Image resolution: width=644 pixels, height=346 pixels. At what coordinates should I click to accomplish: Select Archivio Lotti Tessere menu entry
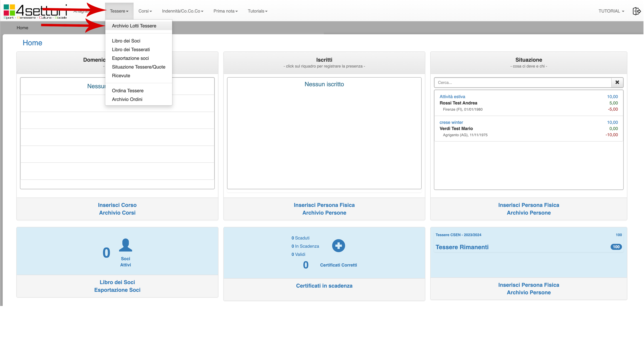click(134, 26)
